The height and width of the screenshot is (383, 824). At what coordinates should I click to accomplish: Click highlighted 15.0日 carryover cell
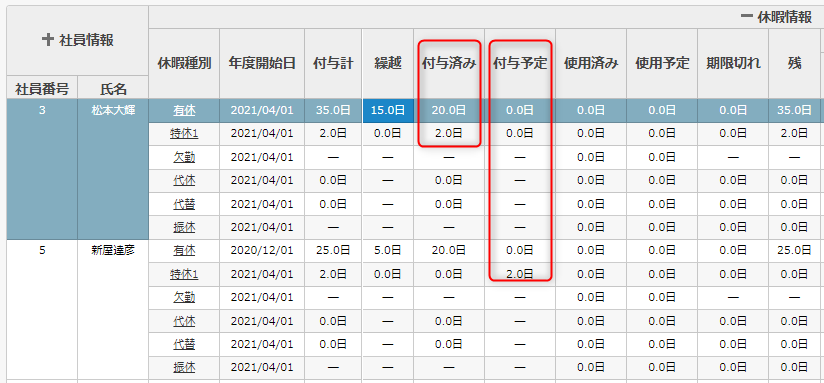(x=388, y=111)
